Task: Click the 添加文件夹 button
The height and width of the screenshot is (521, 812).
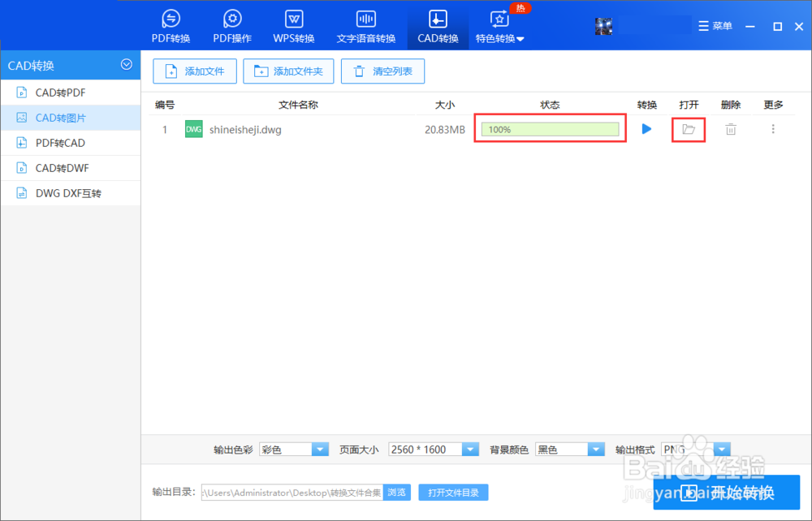Action: click(288, 71)
